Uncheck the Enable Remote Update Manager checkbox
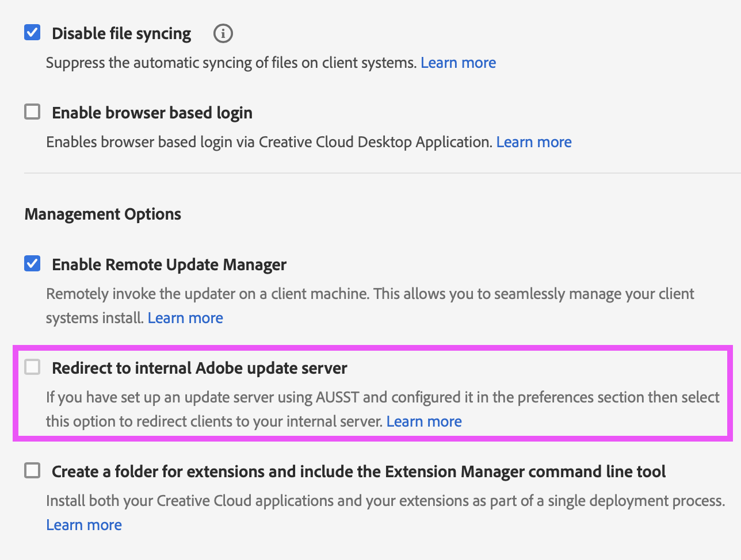The image size is (741, 560). tap(32, 263)
